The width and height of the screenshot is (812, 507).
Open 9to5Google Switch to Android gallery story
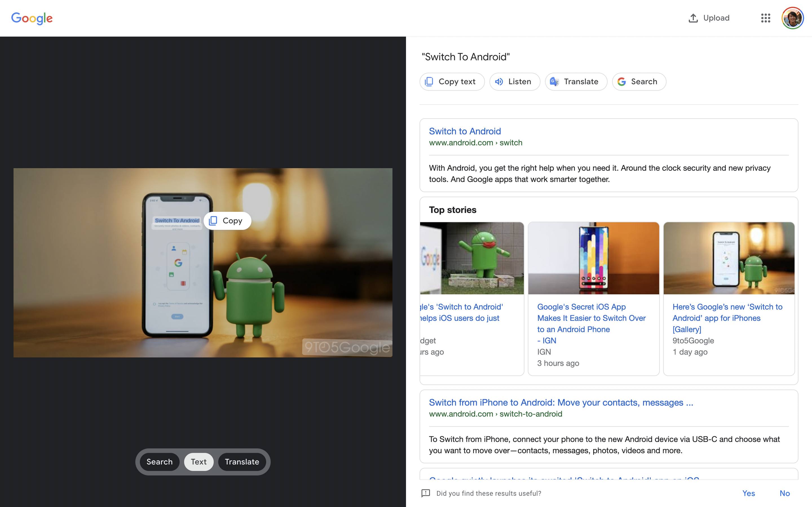point(727,318)
